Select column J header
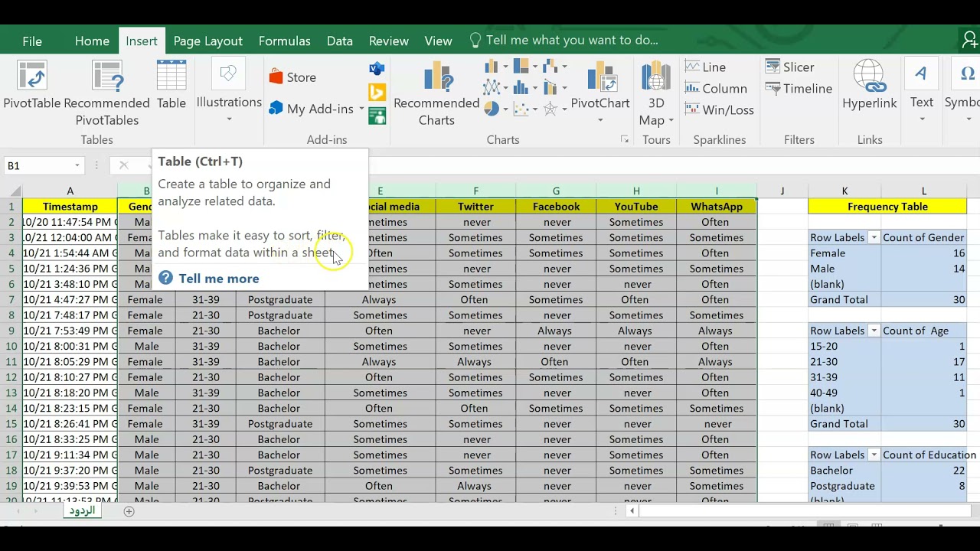 (782, 191)
